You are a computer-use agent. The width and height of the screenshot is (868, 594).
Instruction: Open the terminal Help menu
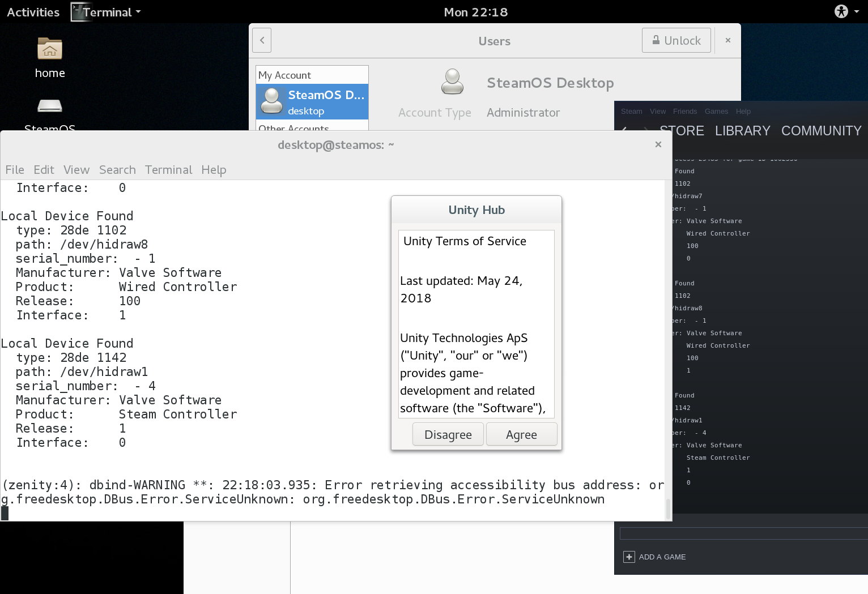point(214,170)
